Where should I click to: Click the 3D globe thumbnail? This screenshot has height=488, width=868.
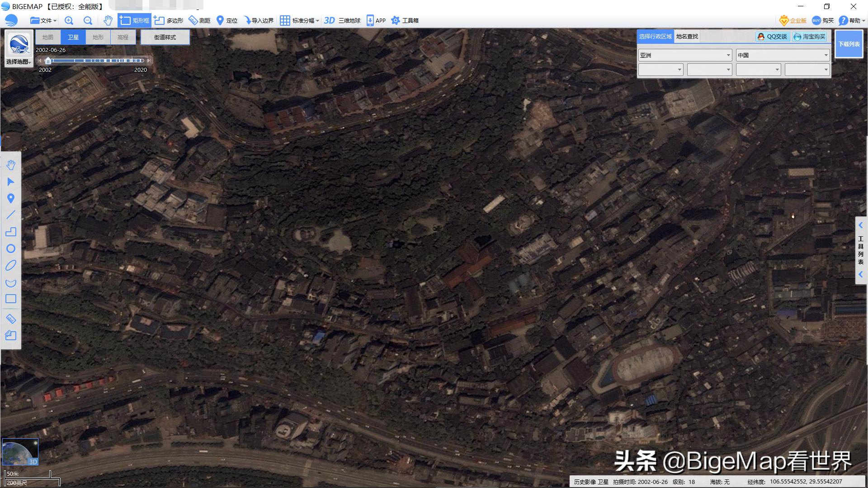(x=20, y=451)
